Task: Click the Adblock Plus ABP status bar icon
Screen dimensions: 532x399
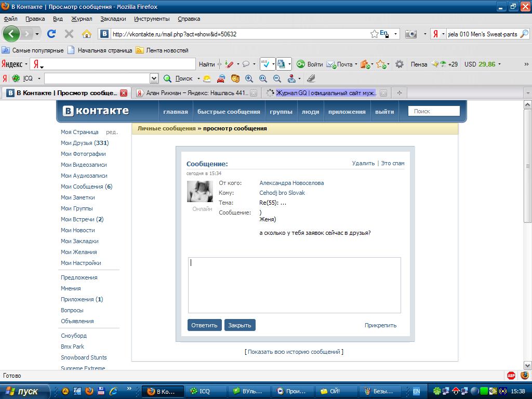Action: coord(511,376)
